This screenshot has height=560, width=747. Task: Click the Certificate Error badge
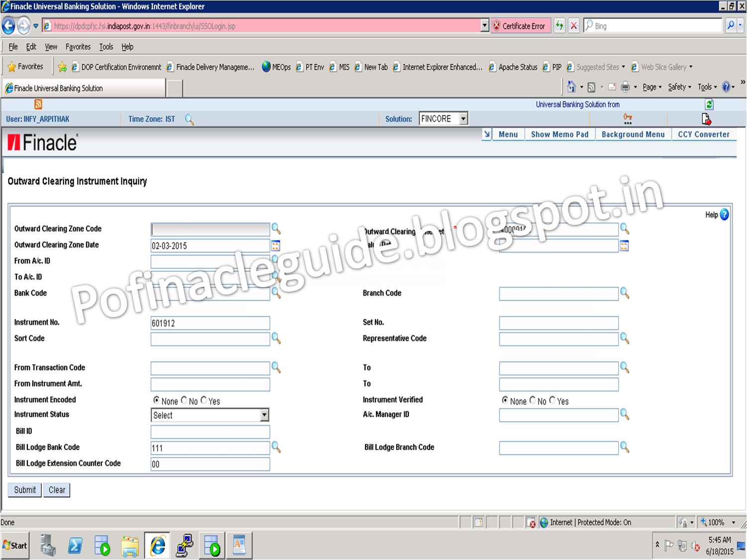tap(521, 26)
